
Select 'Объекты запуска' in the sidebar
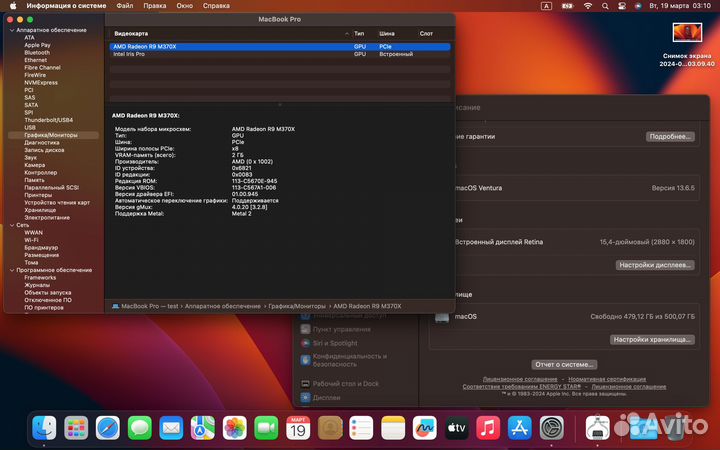click(x=48, y=293)
